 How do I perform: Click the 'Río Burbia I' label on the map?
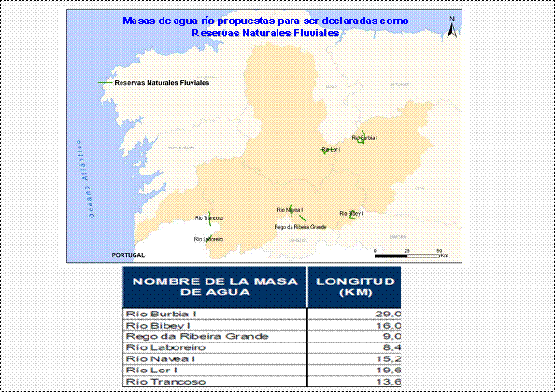tap(364, 138)
